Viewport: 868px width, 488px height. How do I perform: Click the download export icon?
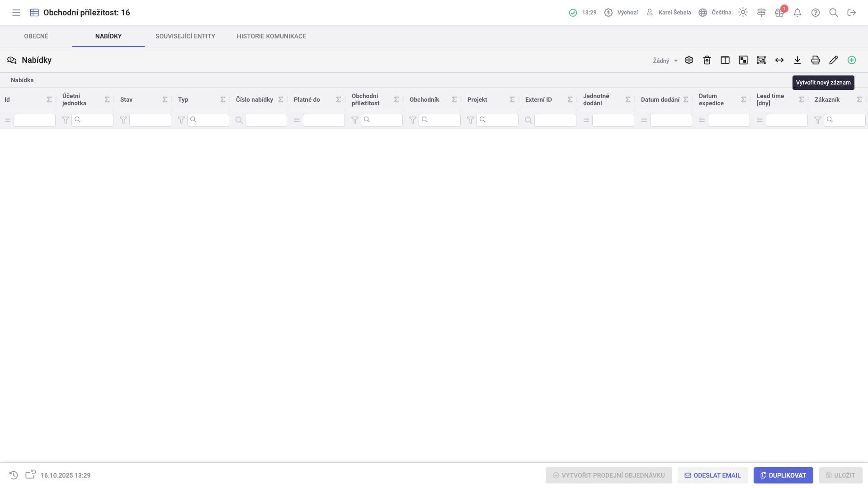797,60
